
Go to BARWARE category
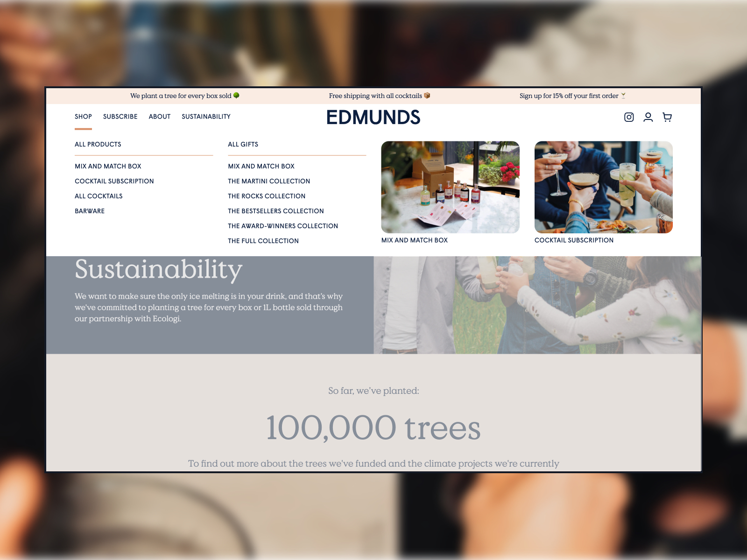pos(90,211)
